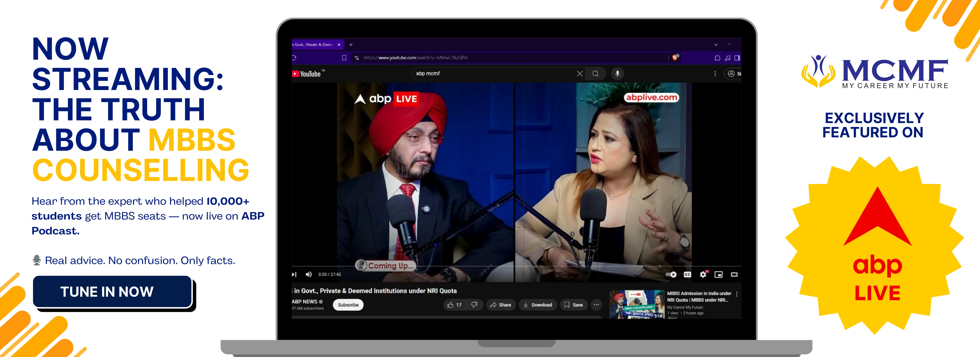Open site settings icon beside the URL
Screen dimensions: 980x357
click(357, 58)
